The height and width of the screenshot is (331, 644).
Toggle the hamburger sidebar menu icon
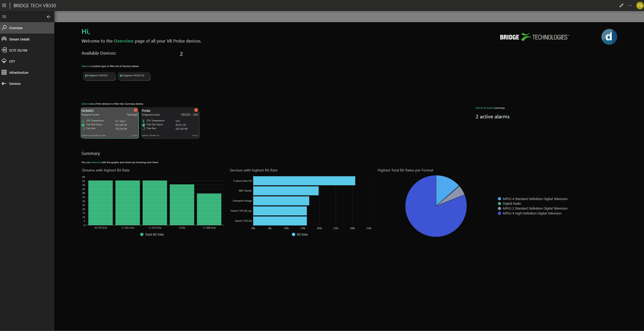point(4,17)
